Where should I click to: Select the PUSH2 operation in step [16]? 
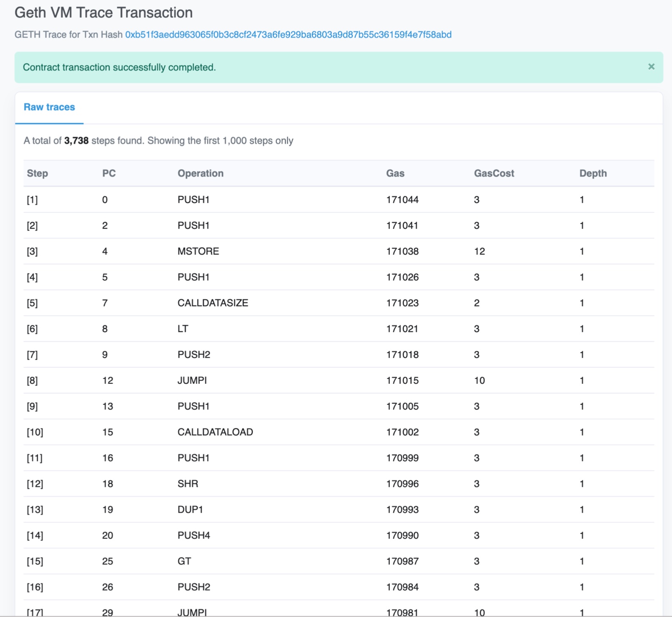pos(194,587)
